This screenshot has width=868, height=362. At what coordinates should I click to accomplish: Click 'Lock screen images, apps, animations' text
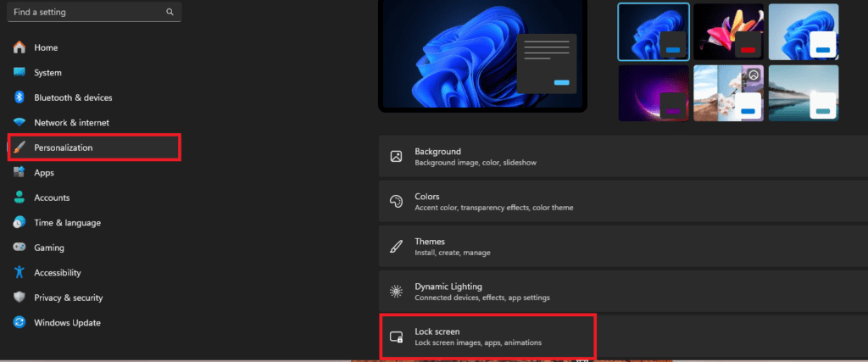pos(478,343)
